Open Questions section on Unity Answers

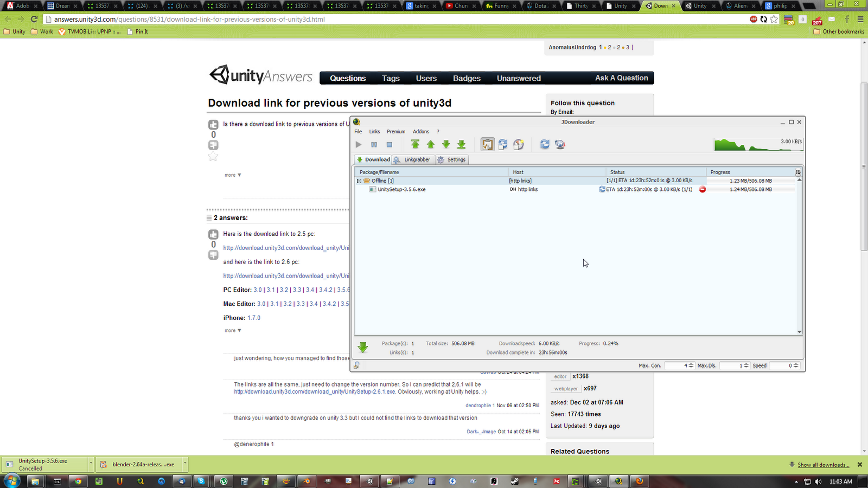[x=348, y=78]
